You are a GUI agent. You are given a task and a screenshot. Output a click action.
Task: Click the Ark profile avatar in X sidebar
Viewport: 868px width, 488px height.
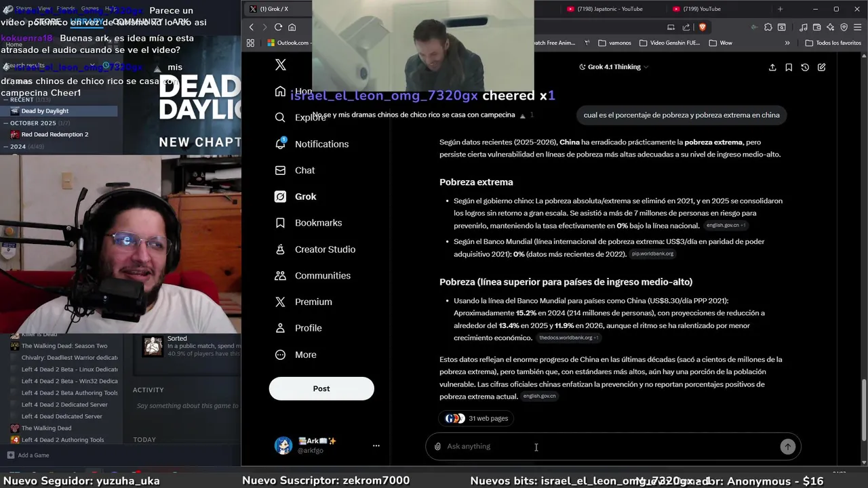point(283,445)
